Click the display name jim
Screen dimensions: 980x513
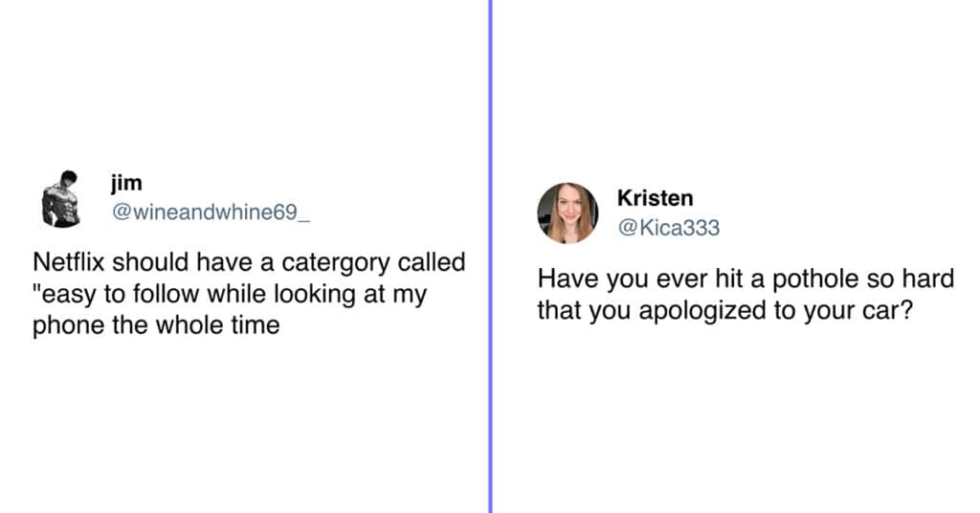coord(127,183)
